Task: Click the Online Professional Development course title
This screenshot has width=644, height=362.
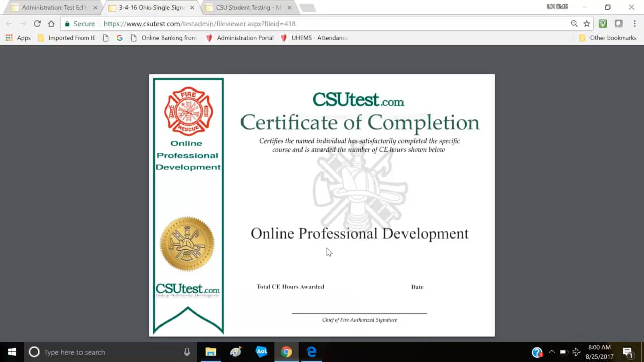Action: (360, 233)
